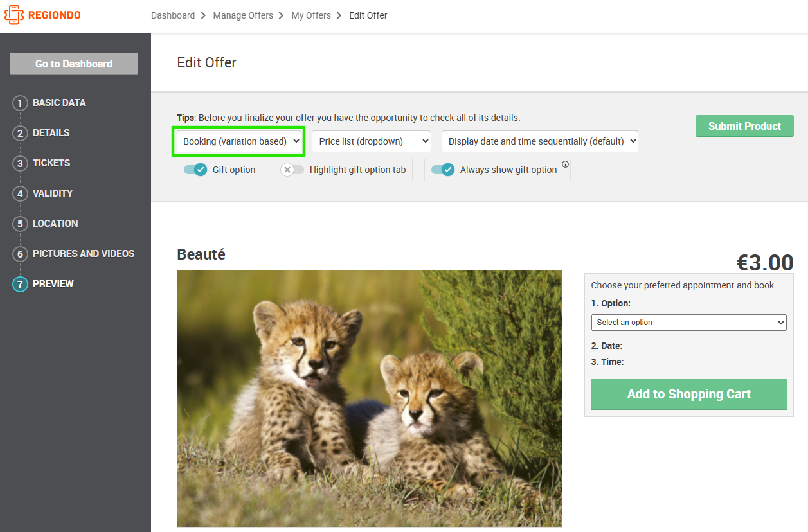Click step 4 circle icon for Validity
Screen dimensions: 808x532
(20, 193)
